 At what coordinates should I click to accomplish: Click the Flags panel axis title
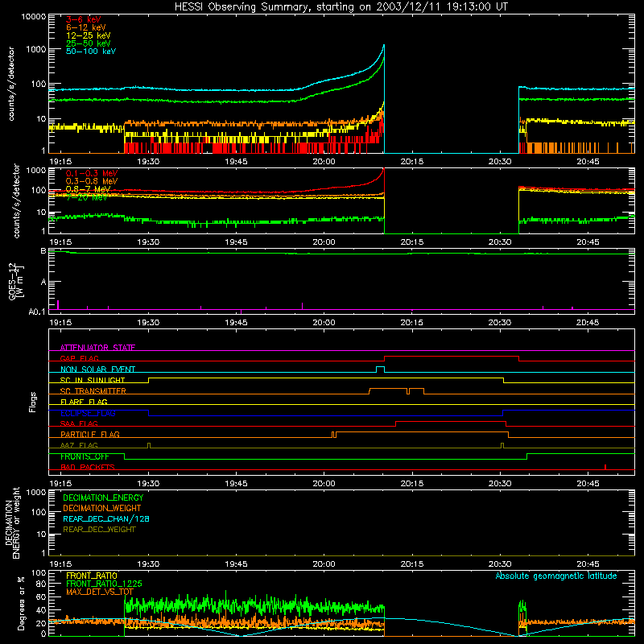click(33, 402)
